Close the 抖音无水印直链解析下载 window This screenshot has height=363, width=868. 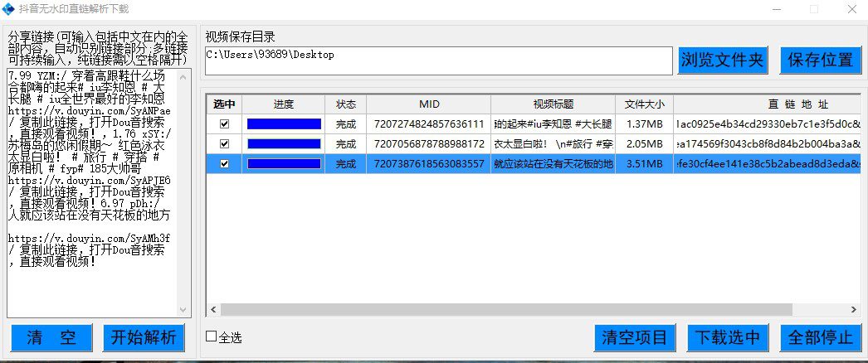852,9
